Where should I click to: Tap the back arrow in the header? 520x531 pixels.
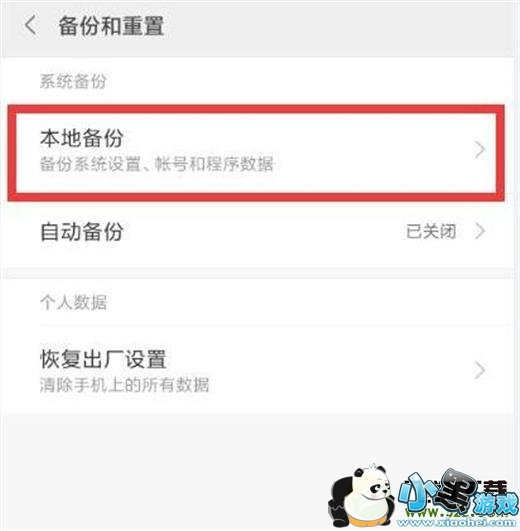30,26
